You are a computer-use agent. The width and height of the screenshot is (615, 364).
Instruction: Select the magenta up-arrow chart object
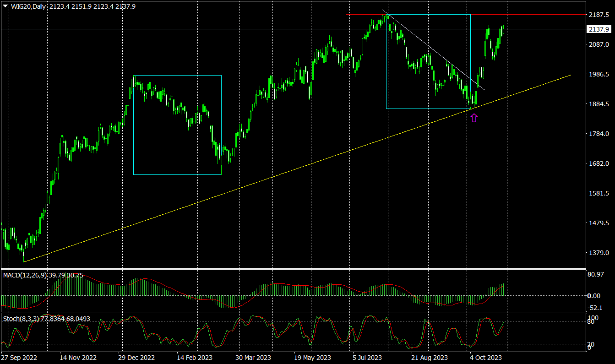[x=474, y=118]
